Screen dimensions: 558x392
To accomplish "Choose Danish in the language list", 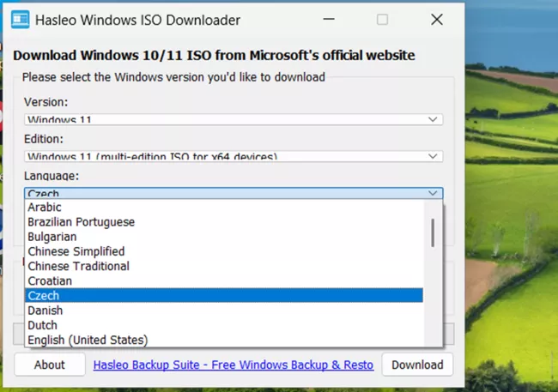I will coord(224,311).
